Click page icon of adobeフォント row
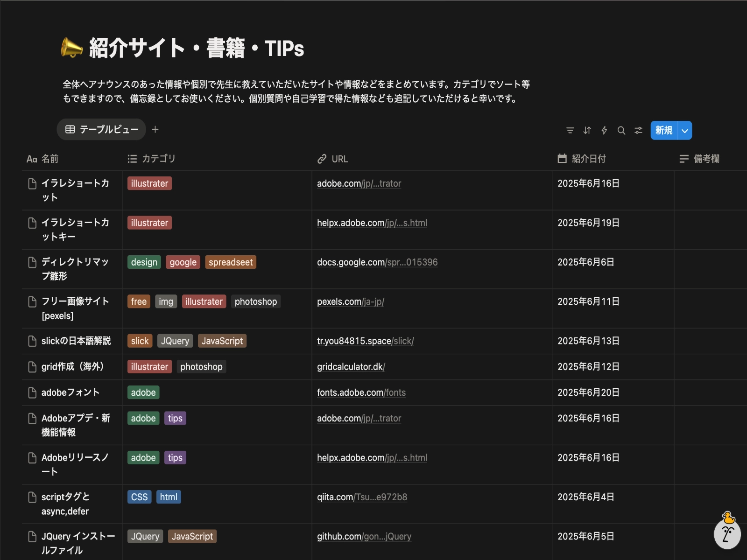The width and height of the screenshot is (747, 560). coord(32,392)
